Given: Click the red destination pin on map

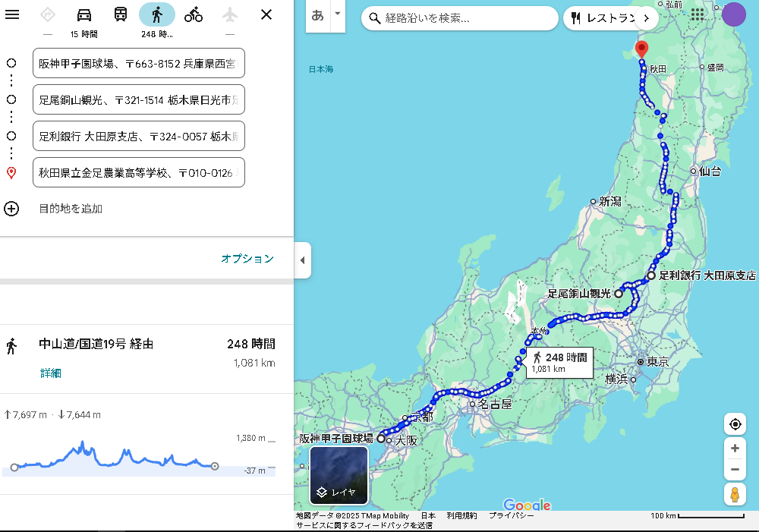Looking at the screenshot, I should [x=641, y=49].
